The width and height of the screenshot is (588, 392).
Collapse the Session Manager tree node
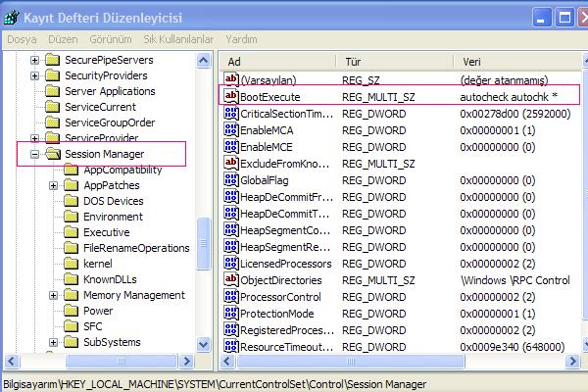click(34, 154)
